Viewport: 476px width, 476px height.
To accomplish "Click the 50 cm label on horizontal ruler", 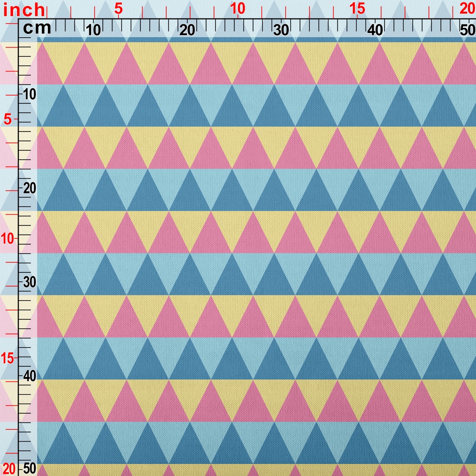I will tap(467, 30).
